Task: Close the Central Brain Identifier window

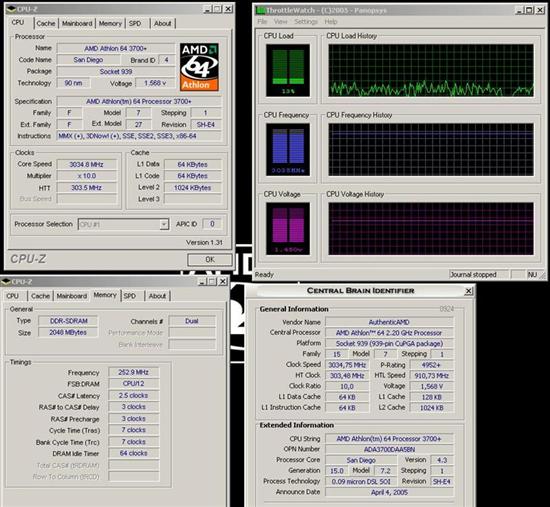Action: (x=468, y=291)
